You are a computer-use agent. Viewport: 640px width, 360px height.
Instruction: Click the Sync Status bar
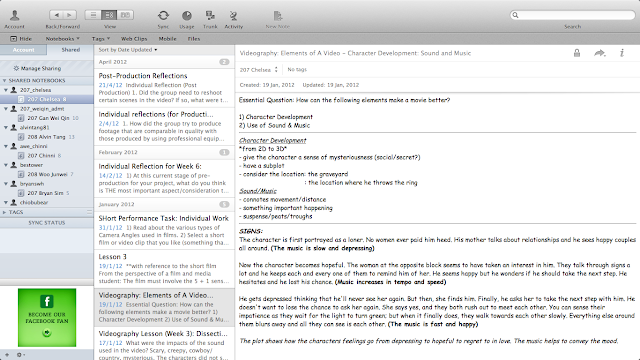[47, 223]
